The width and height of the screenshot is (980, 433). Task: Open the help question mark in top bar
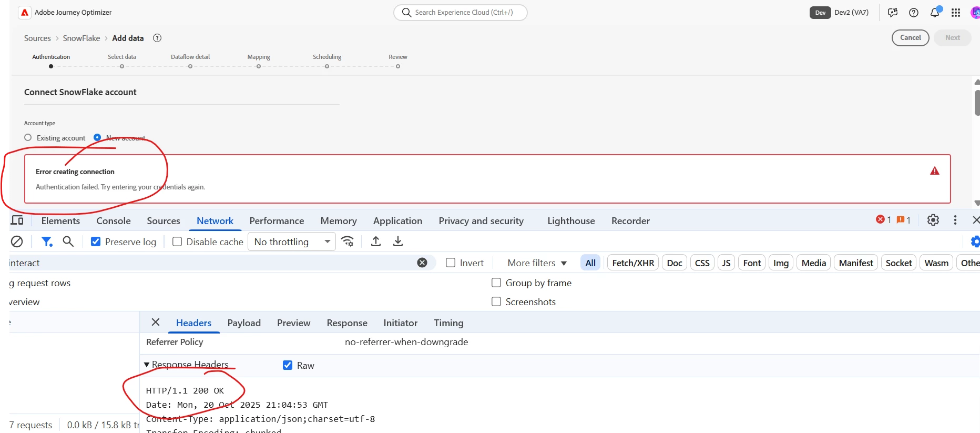click(x=914, y=13)
